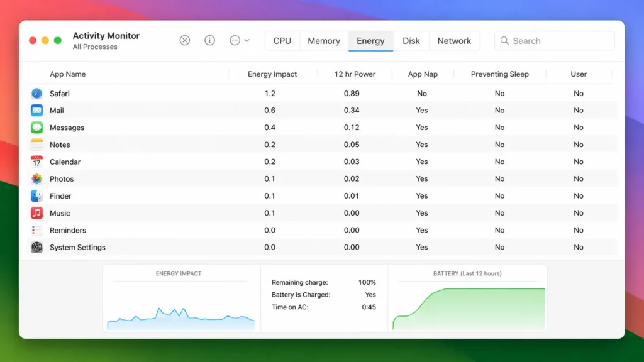
Task: Click the Activity Monitor window title
Action: [x=106, y=36]
